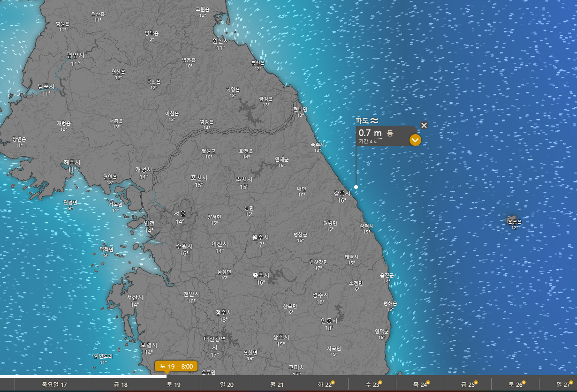Click the white picker dot near 강릉시
Image resolution: width=577 pixels, height=392 pixels.
click(356, 187)
